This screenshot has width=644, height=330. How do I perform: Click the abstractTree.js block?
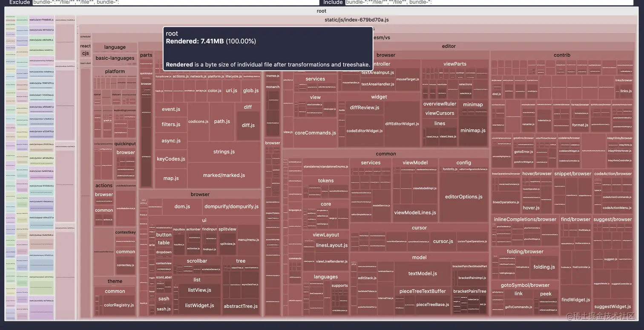(x=241, y=306)
